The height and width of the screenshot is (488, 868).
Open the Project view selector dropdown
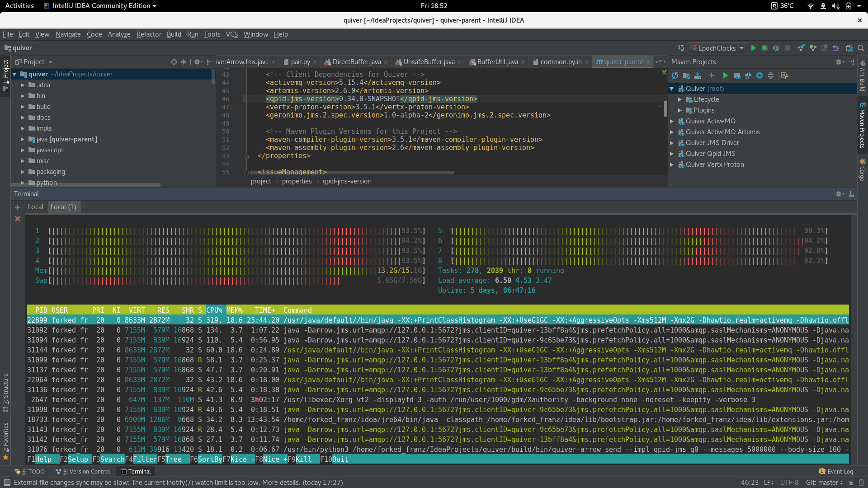click(x=34, y=62)
